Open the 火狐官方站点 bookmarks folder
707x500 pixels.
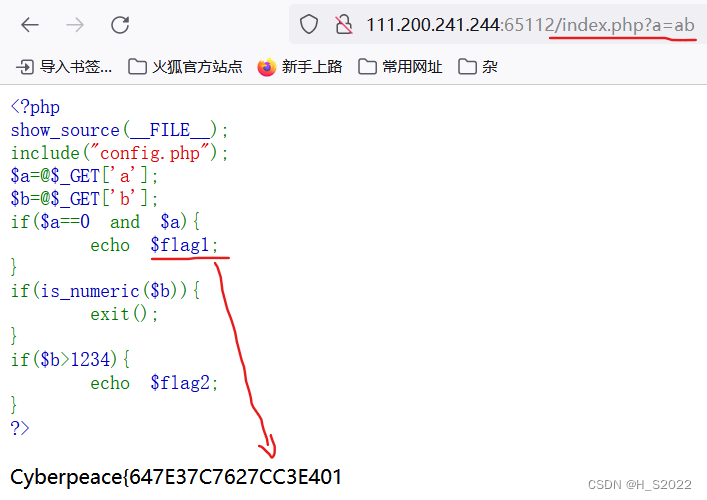click(x=185, y=67)
